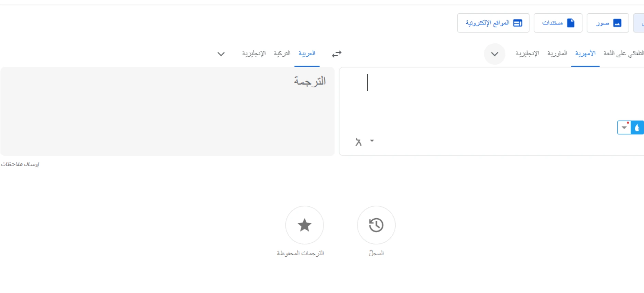
Task: Select الأمهرية source language tab
Action: pos(585,53)
